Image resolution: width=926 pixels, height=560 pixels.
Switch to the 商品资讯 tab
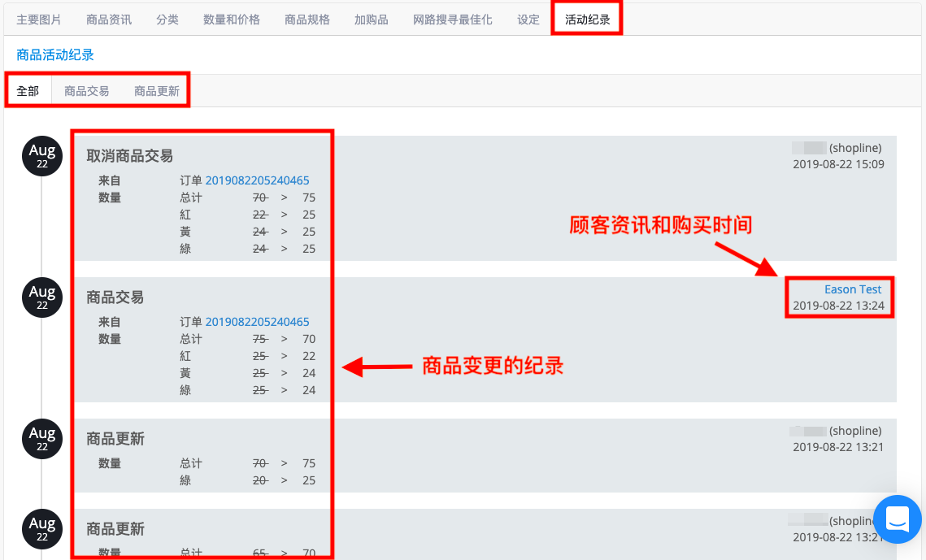coord(109,20)
